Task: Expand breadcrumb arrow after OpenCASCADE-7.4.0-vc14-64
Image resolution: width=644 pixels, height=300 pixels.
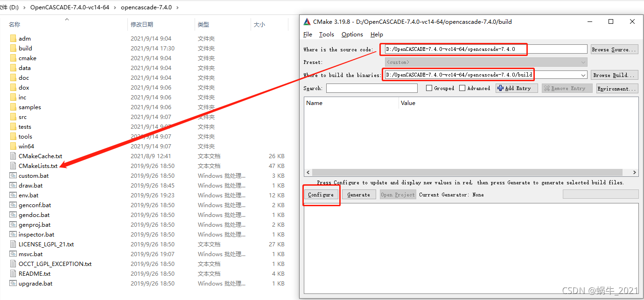Action: coord(115,7)
